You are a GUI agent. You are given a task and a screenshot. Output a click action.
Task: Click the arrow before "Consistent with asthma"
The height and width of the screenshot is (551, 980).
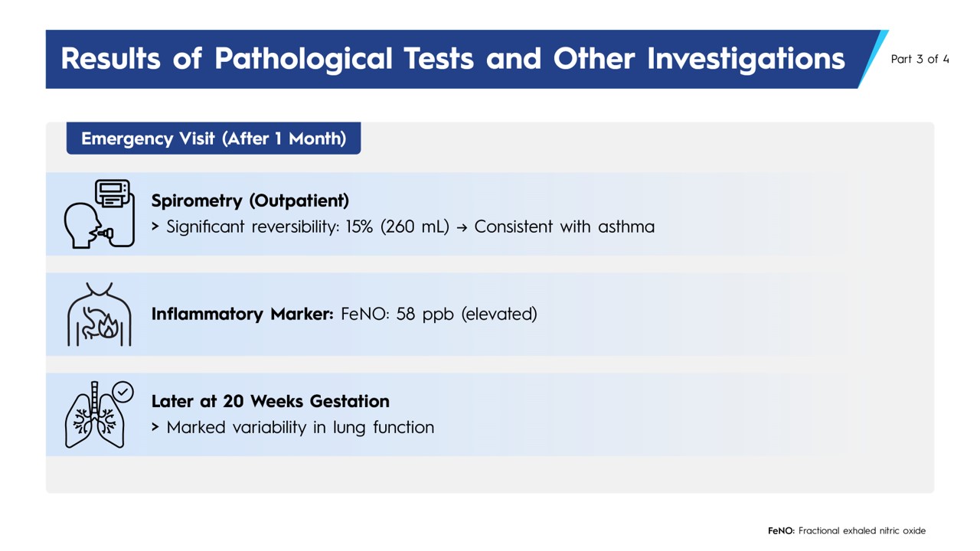click(x=462, y=227)
